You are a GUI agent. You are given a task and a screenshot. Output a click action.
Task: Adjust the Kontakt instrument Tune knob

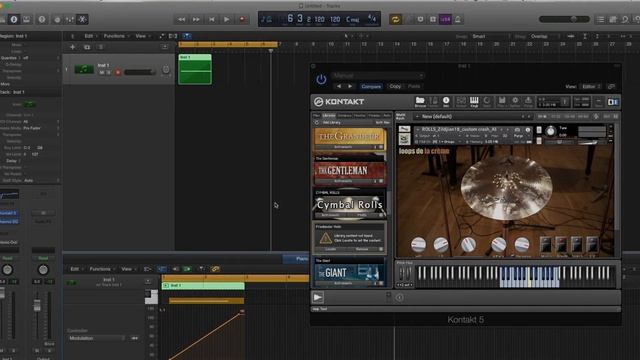pos(550,131)
